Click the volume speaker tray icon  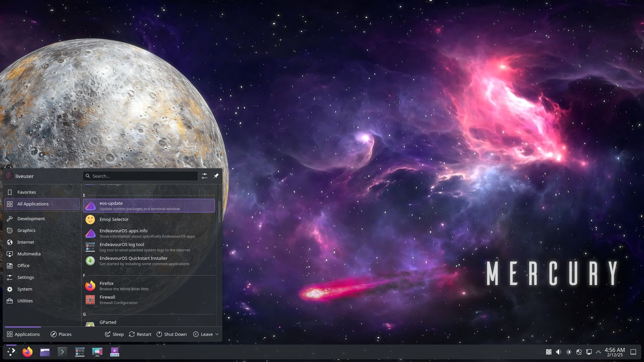coord(558,352)
